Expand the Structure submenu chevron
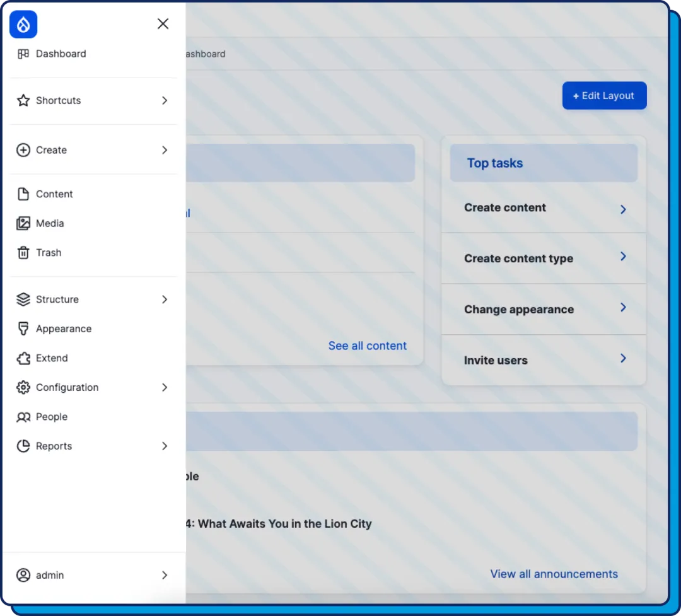This screenshot has width=681, height=616. click(x=165, y=299)
